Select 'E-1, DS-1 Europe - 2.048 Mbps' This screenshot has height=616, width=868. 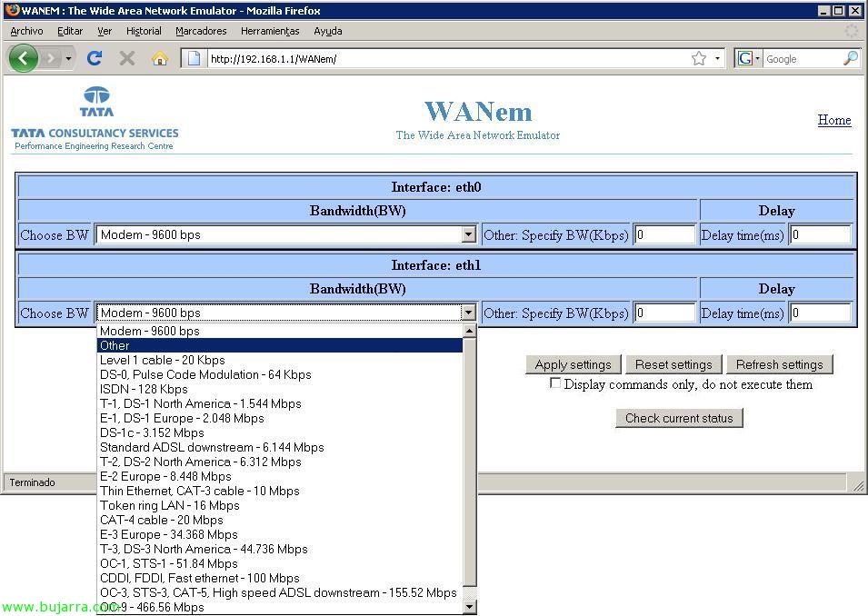(x=280, y=419)
